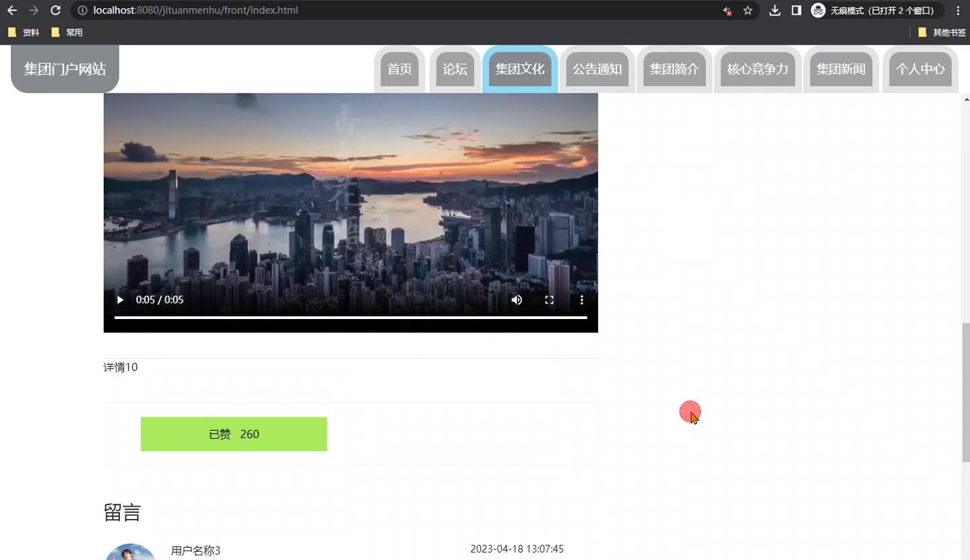Viewport: 970px width, 560px height.
Task: Open the 论坛 nav tab
Action: click(x=455, y=69)
